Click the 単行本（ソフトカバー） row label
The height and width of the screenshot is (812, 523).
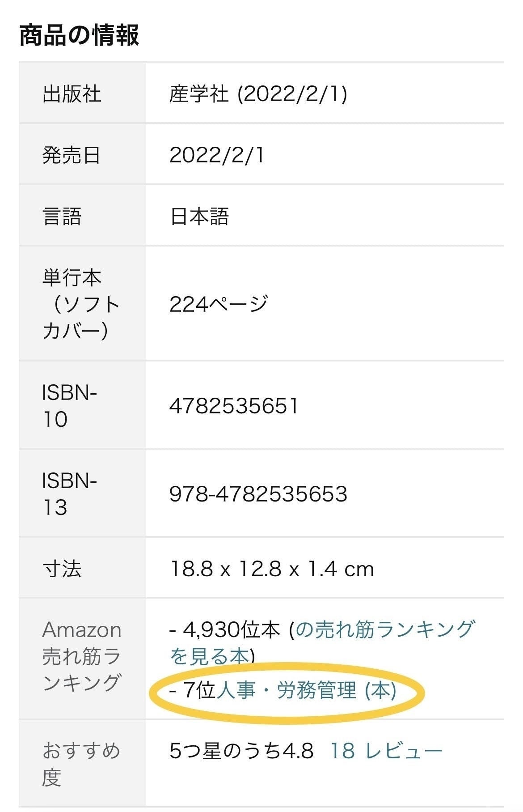point(80,304)
